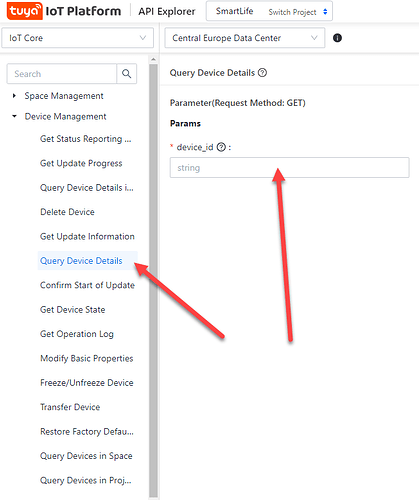Click the Tuya logo
Image resolution: width=419 pixels, height=500 pixels.
(x=24, y=11)
